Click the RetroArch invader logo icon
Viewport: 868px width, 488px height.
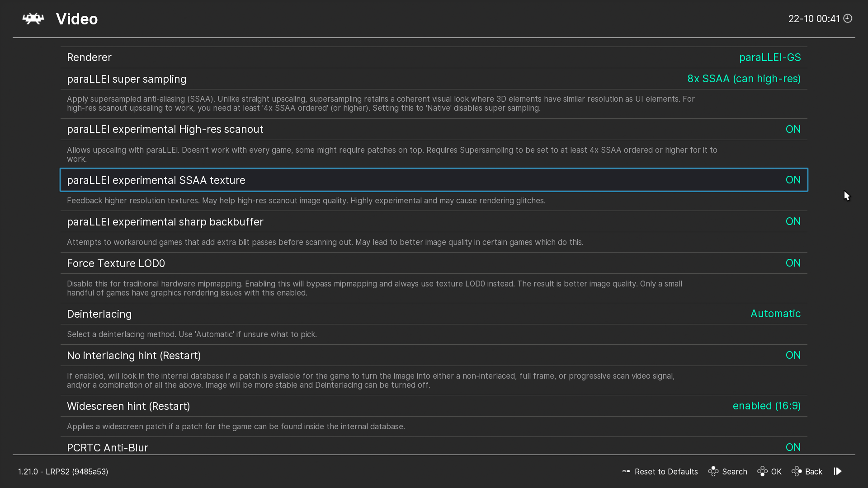tap(33, 19)
